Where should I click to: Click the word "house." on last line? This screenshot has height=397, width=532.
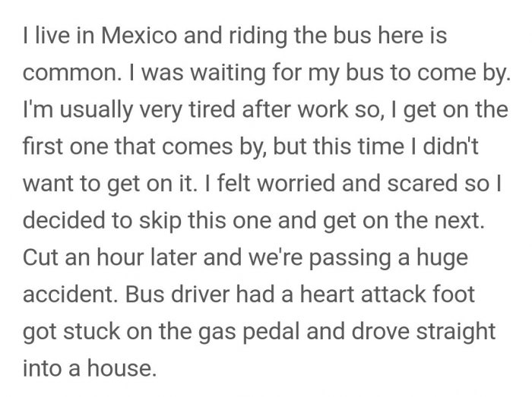[122, 368]
